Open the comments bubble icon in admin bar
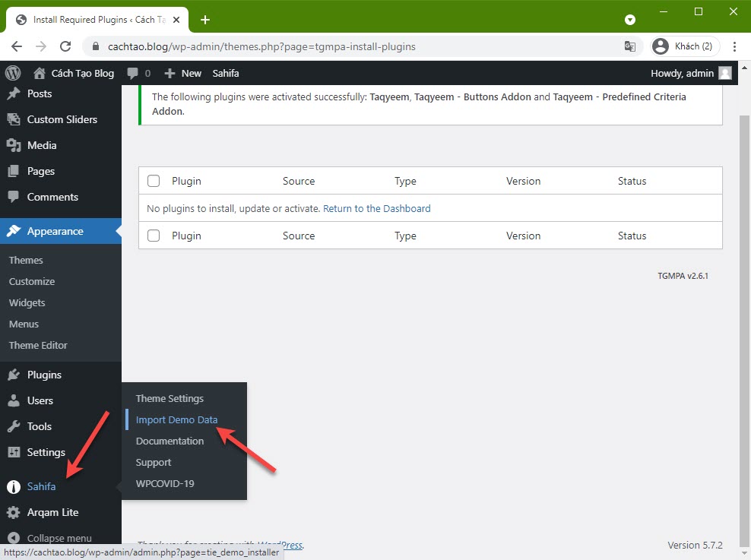 pyautogui.click(x=133, y=73)
